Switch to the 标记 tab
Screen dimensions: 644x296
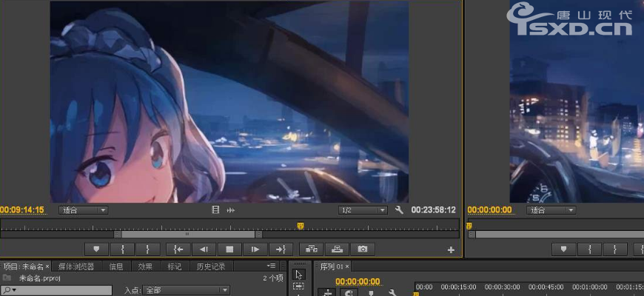[174, 266]
